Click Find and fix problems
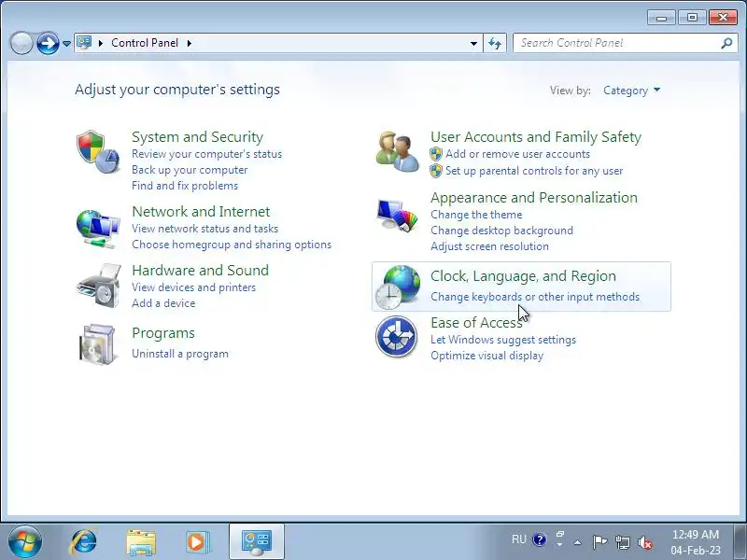This screenshot has width=747, height=560. click(185, 185)
